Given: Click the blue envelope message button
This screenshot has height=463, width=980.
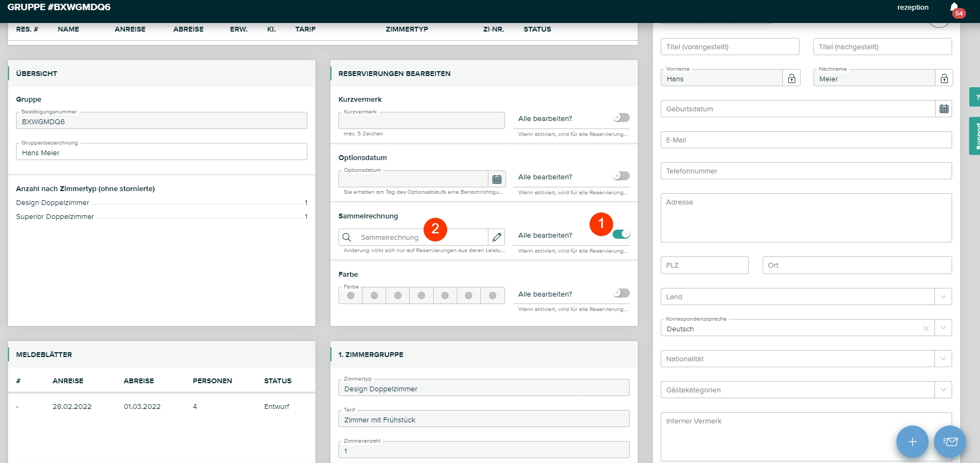Looking at the screenshot, I should [x=949, y=442].
